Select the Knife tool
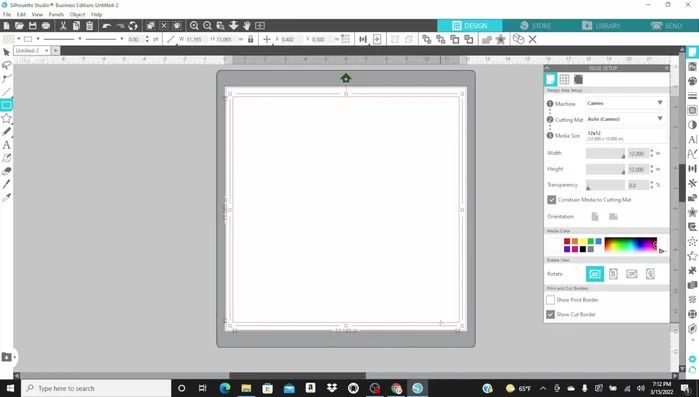The height and width of the screenshot is (397, 699). click(x=6, y=184)
